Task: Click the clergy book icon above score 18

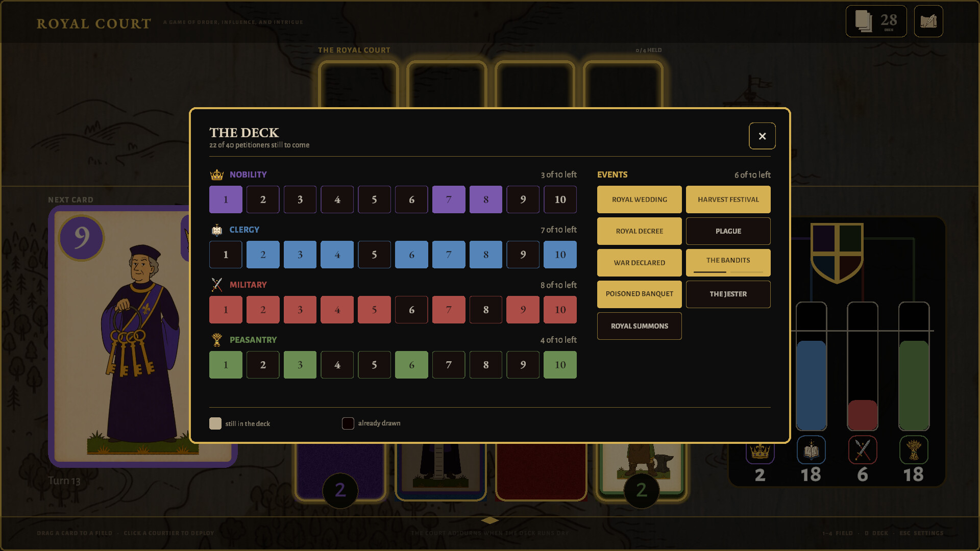Action: 811,450
